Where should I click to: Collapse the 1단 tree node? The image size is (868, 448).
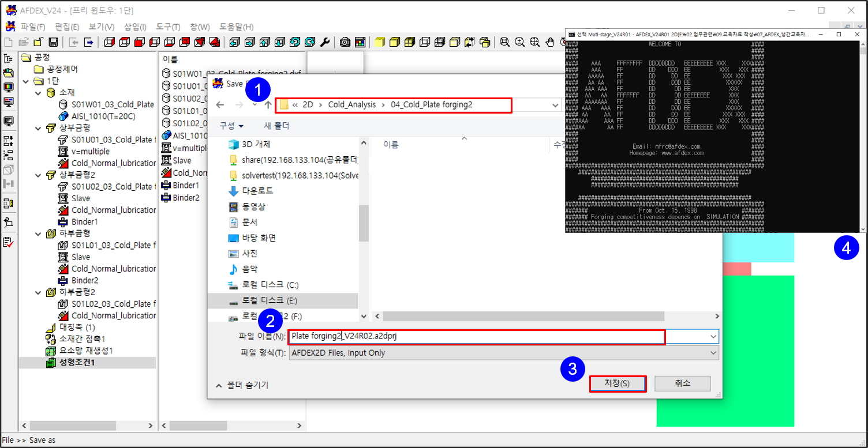[x=25, y=81]
